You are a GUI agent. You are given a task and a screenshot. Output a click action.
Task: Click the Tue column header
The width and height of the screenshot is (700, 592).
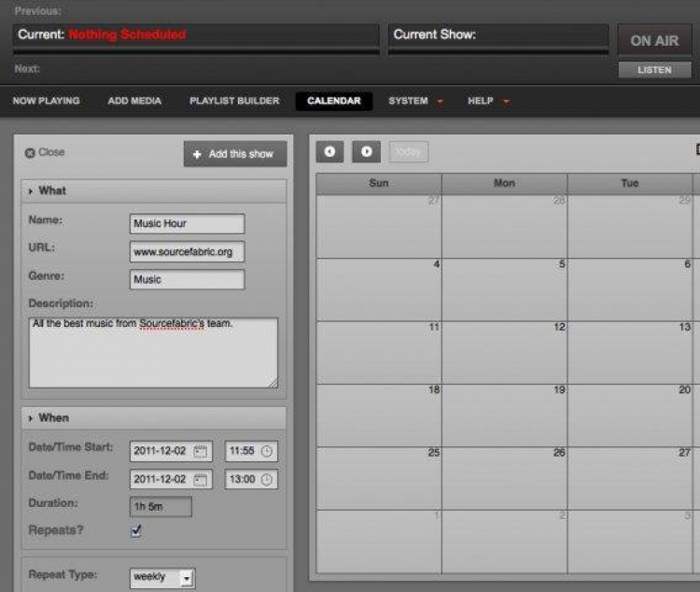click(x=630, y=183)
